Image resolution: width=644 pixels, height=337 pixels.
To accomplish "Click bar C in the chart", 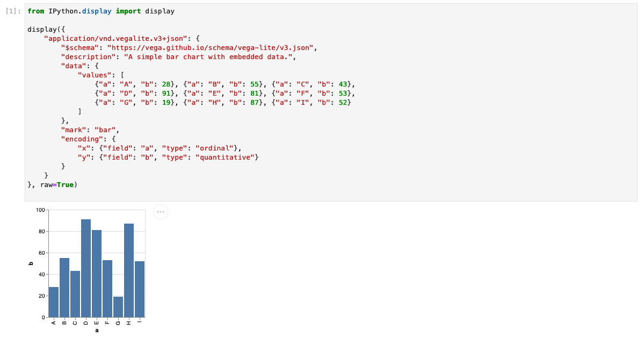I will tap(75, 294).
